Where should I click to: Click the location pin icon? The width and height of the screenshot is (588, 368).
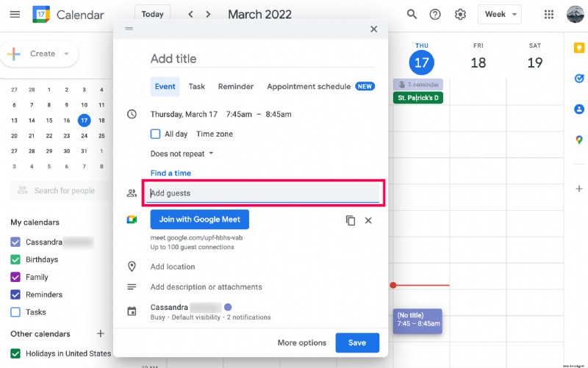[x=132, y=267]
